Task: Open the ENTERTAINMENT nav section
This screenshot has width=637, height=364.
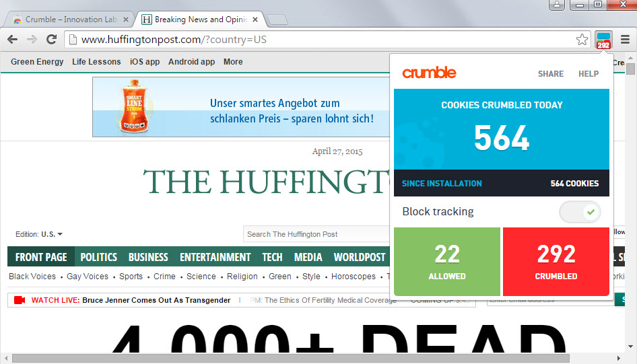Action: coord(215,257)
